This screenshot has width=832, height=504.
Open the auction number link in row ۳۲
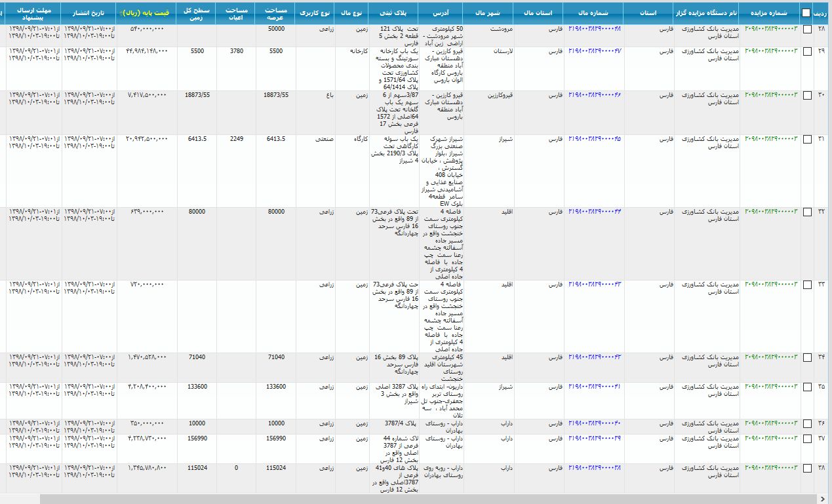(x=771, y=212)
